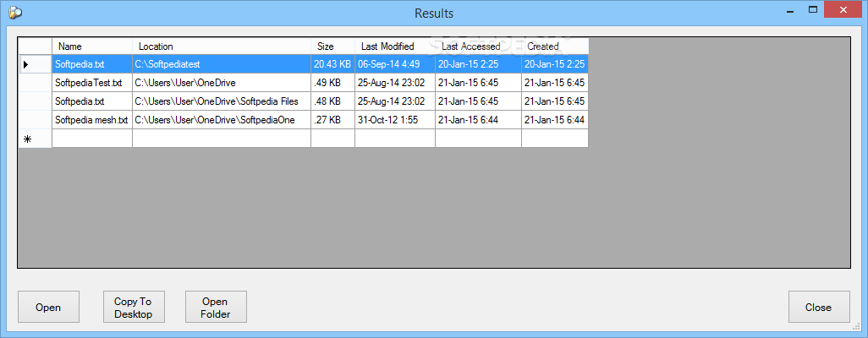Click empty Name cell in new row
The height and width of the screenshot is (338, 868).
click(92, 139)
